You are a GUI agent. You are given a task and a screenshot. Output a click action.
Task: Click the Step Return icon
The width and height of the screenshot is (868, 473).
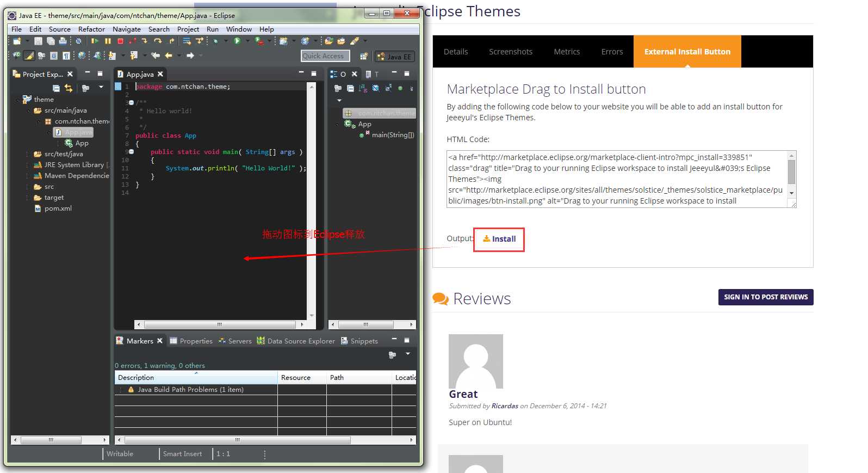(171, 41)
